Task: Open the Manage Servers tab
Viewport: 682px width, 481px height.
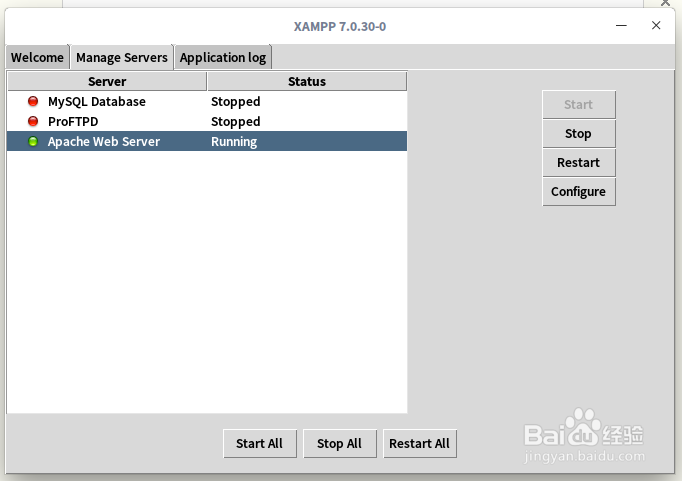Action: click(x=122, y=57)
